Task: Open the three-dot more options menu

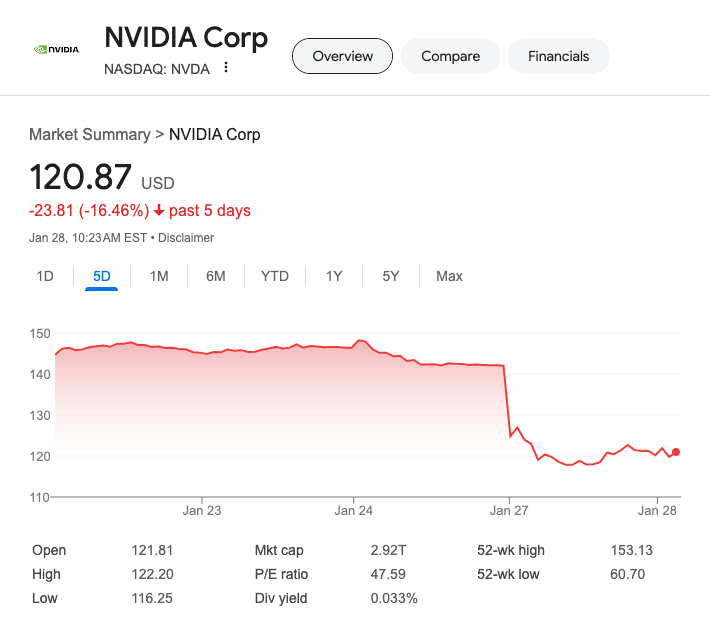Action: coord(226,68)
